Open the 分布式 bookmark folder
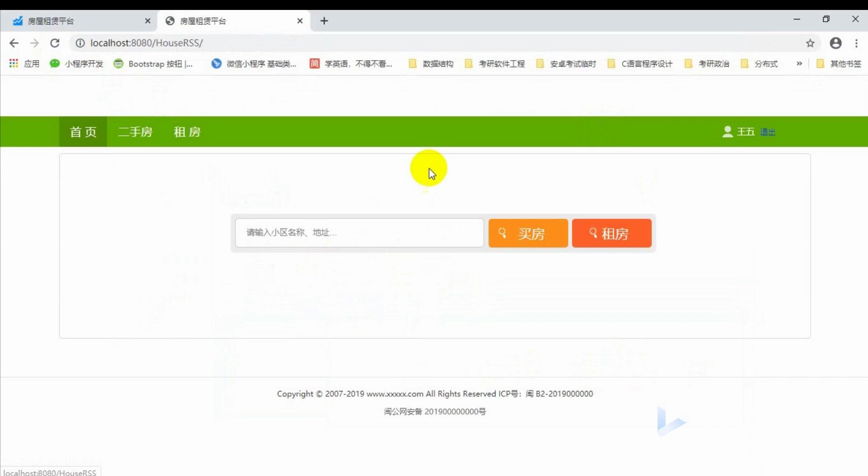 [x=759, y=64]
